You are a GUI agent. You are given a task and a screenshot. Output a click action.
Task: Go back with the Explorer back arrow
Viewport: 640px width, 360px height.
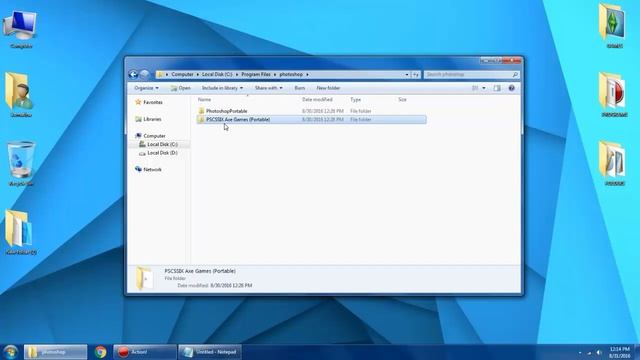tap(133, 74)
